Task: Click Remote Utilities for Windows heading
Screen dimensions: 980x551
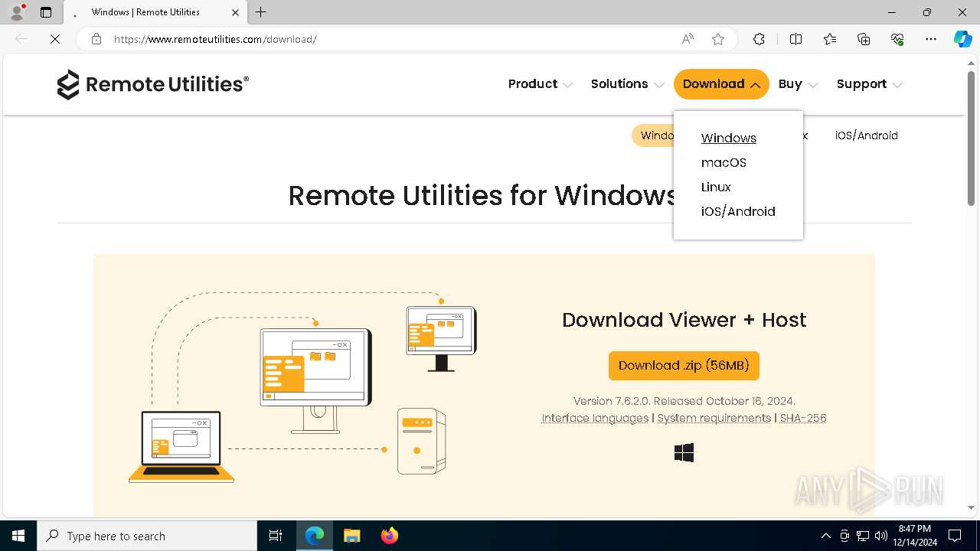Action: [482, 195]
